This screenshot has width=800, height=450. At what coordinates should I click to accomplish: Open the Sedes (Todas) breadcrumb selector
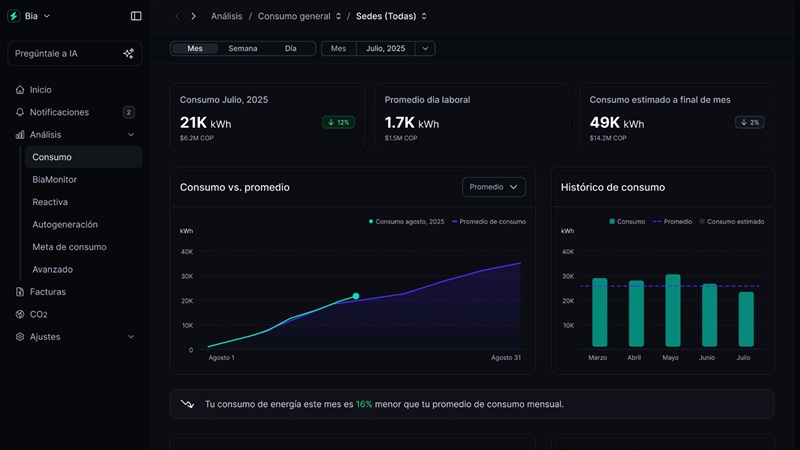click(x=391, y=16)
